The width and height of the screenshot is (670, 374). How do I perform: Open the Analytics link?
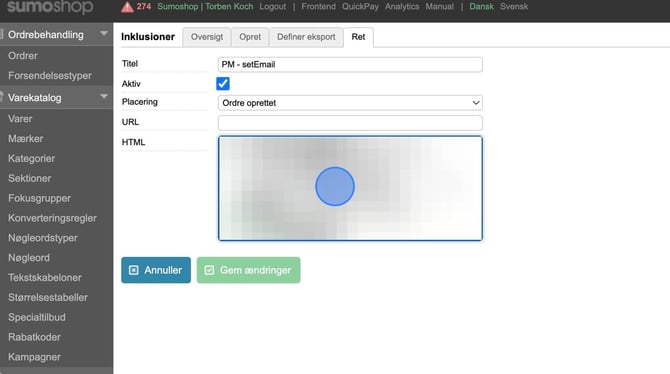coord(402,6)
